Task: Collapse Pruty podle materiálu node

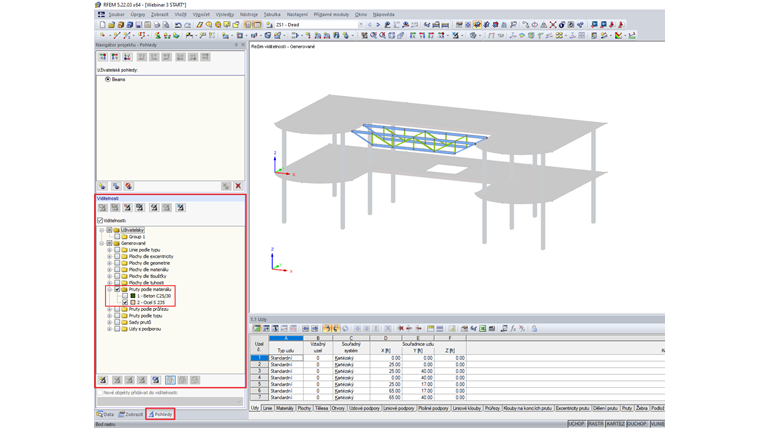Action: click(x=110, y=289)
